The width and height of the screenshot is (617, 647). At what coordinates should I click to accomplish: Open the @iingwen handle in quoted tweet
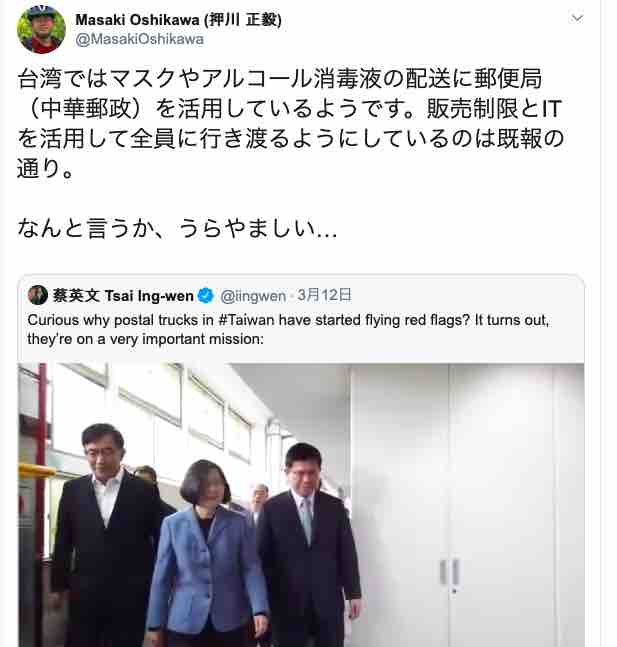253,296
